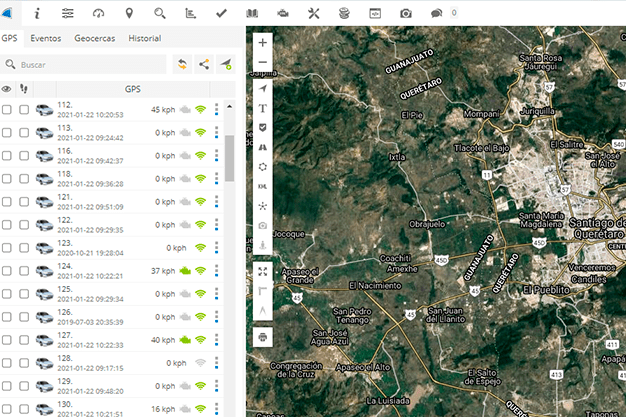Image resolution: width=626 pixels, height=417 pixels.
Task: Open the options menu for vehicle 112
Action: pos(216,109)
